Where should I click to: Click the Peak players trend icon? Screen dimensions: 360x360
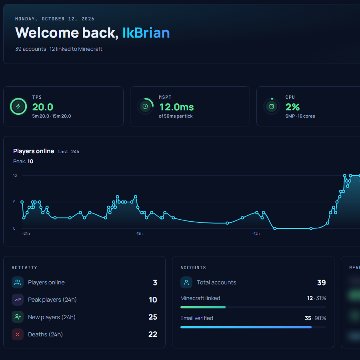[x=18, y=300]
